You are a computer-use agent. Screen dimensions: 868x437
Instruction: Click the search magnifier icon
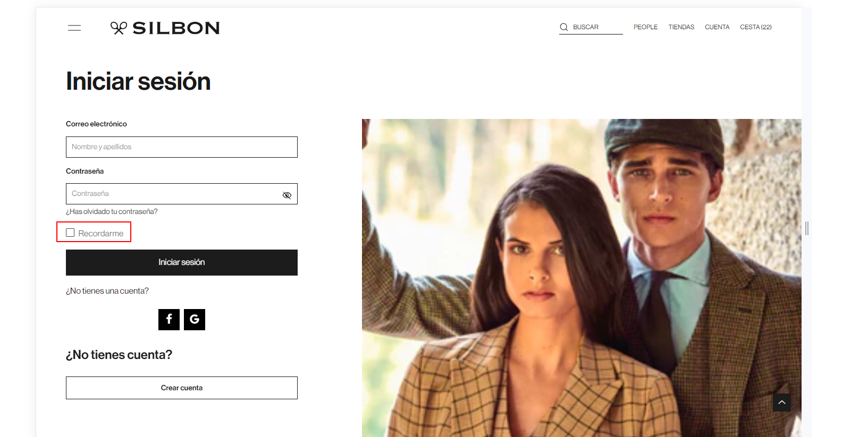(x=564, y=27)
